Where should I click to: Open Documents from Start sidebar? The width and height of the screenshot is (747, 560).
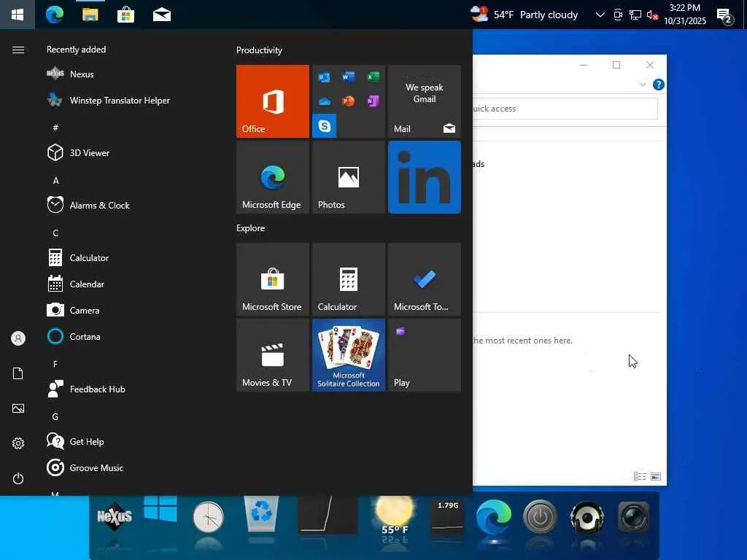click(x=18, y=373)
